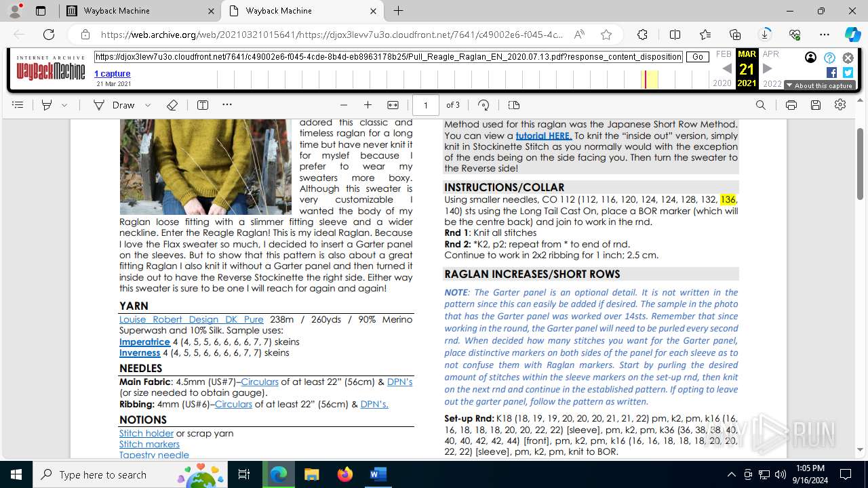Zoom in the PDF with plus button
Screen dimensions: 868x488
coord(368,105)
